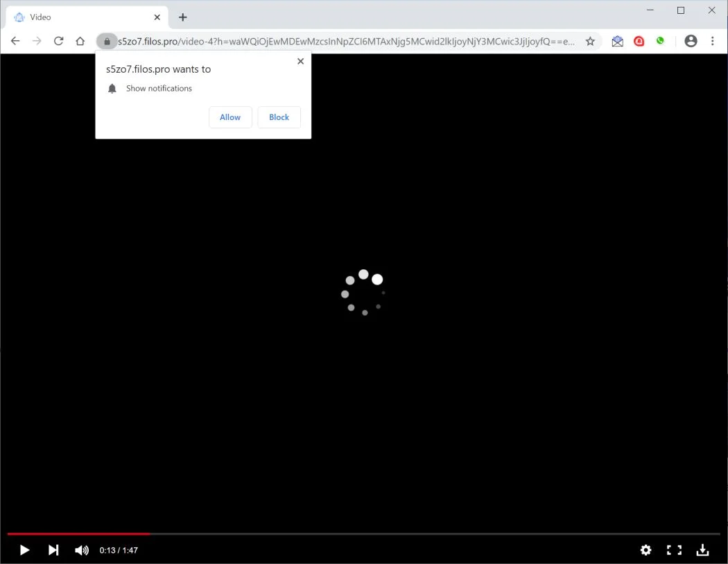Close the Video tab
The width and height of the screenshot is (728, 564).
tap(157, 17)
